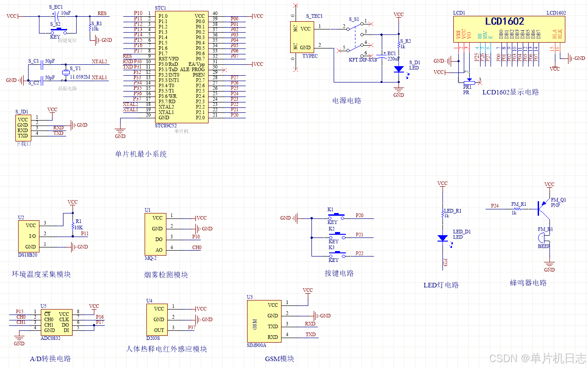The height and width of the screenshot is (368, 588).
Task: Click the S_C1 30pF capacitor
Action: pos(42,66)
